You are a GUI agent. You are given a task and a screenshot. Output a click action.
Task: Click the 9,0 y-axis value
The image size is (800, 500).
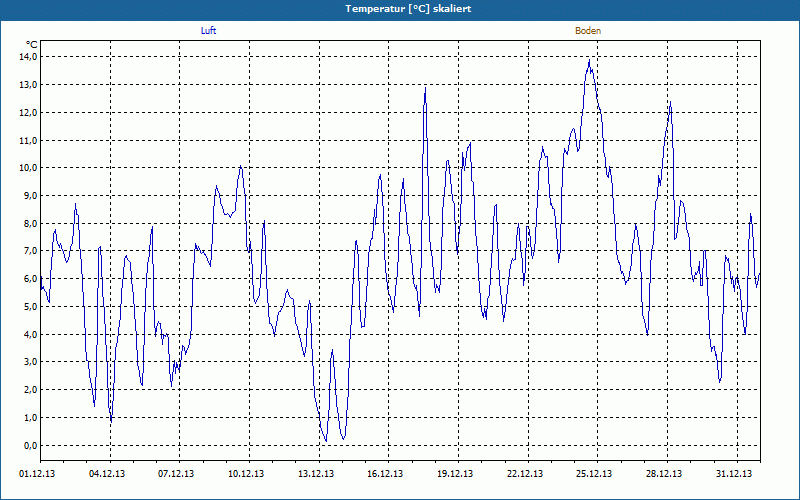coord(31,195)
